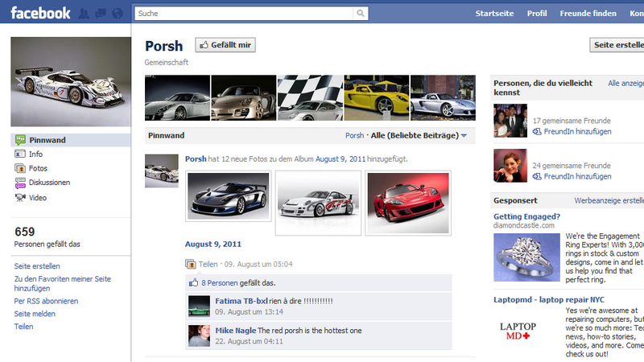The height and width of the screenshot is (362, 644).
Task: Select the Pinnwand sidebar tab
Action: (x=71, y=140)
